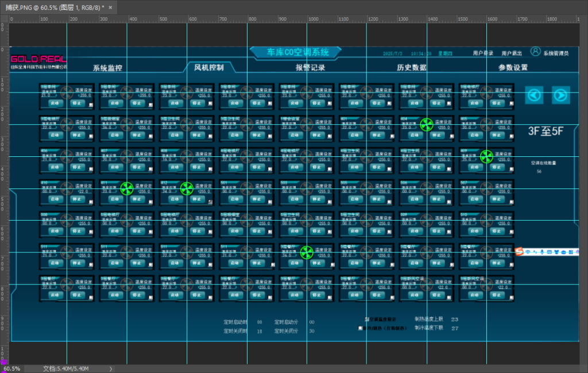588x373 pixels.
Task: Open the 参数设置 tab
Action: pos(513,68)
